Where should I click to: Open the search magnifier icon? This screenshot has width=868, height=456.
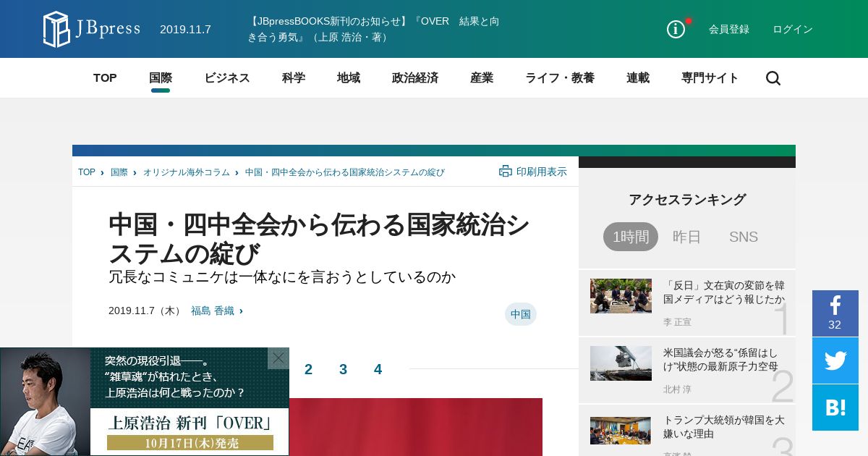point(773,78)
